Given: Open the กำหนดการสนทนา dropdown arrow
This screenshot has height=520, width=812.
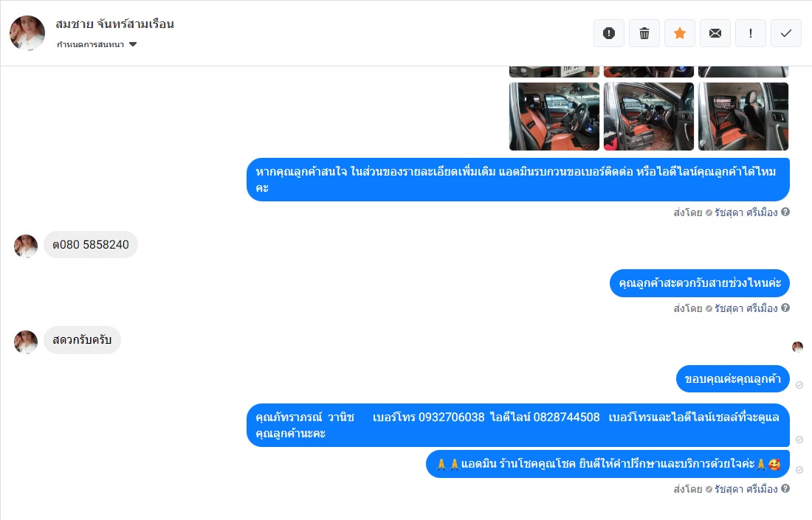Looking at the screenshot, I should (133, 44).
